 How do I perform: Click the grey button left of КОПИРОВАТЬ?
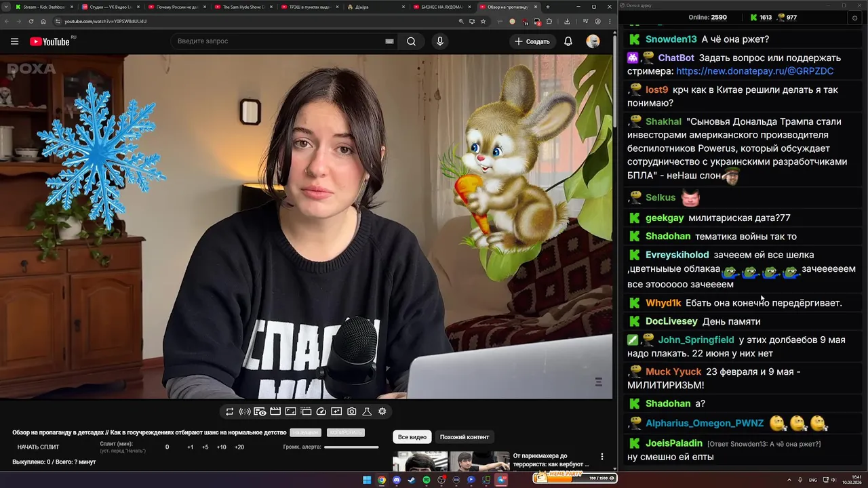[305, 432]
